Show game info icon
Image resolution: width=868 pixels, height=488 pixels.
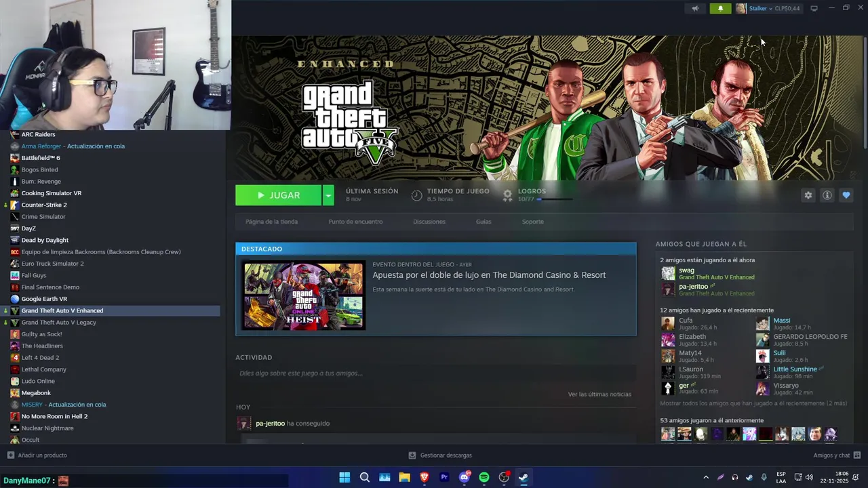tap(827, 195)
